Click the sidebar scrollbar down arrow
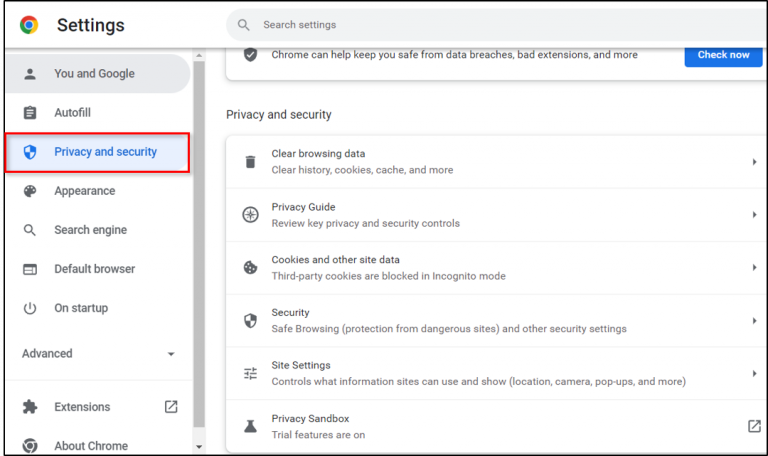This screenshot has height=456, width=768. pyautogui.click(x=198, y=447)
